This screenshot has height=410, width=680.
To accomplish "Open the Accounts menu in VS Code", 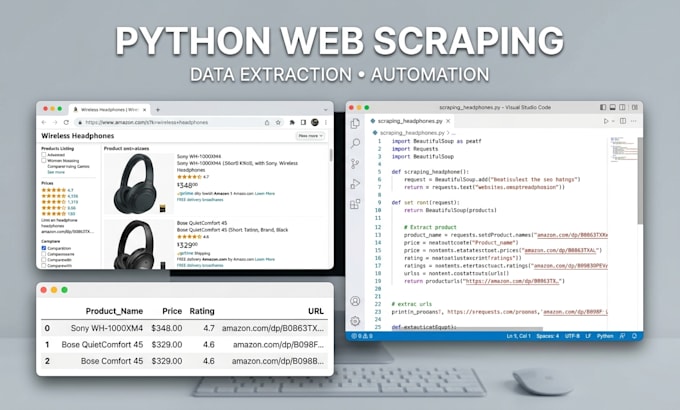I will point(355,301).
